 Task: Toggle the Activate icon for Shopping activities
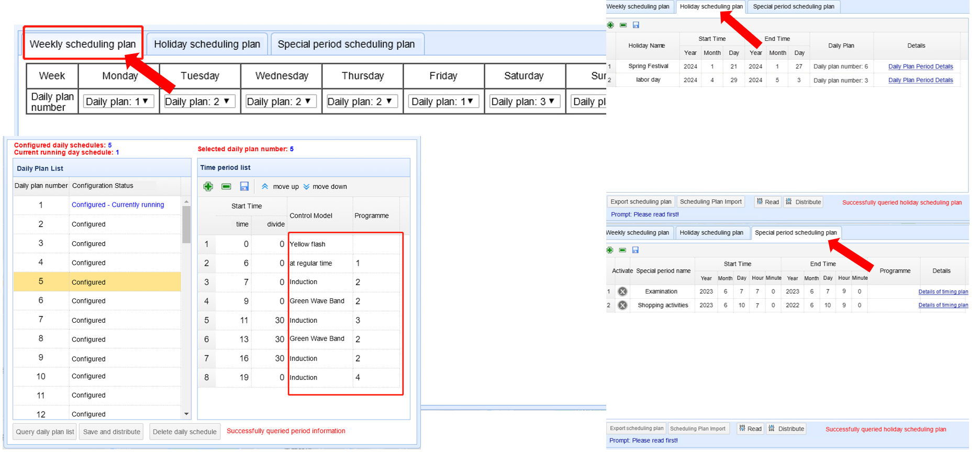622,306
